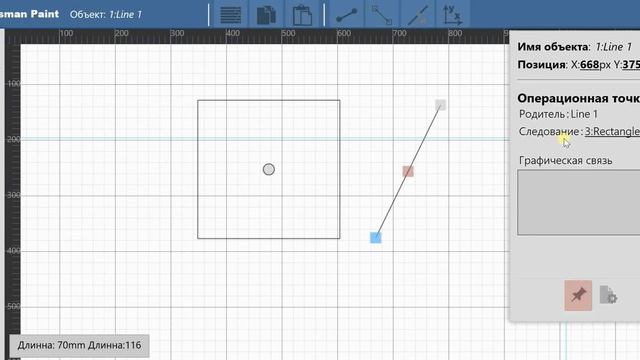This screenshot has width=640, height=360.
Task: Click the Объект: 1:Line 1 title label
Action: 106,15
